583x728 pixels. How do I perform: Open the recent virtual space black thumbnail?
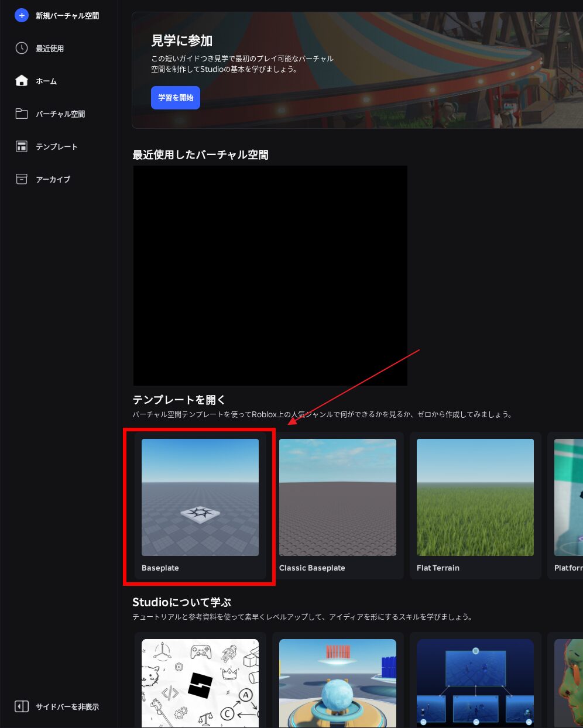(x=270, y=275)
